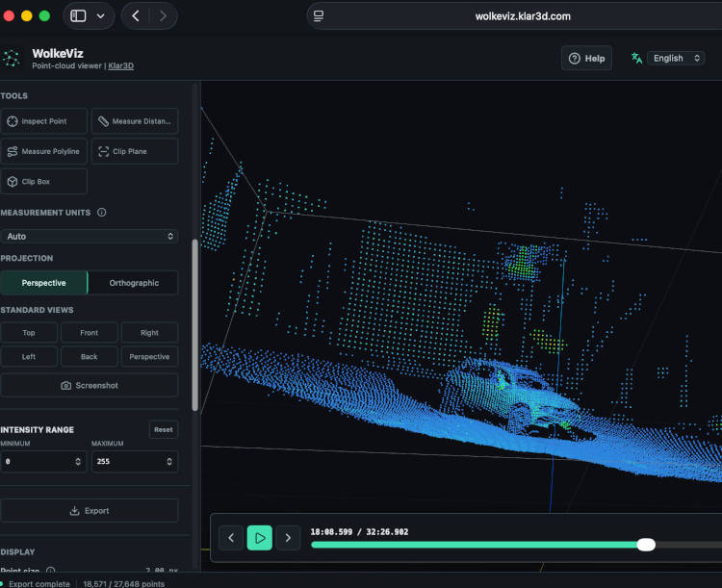Open the English language dropdown
The width and height of the screenshot is (722, 588).
pyautogui.click(x=676, y=58)
